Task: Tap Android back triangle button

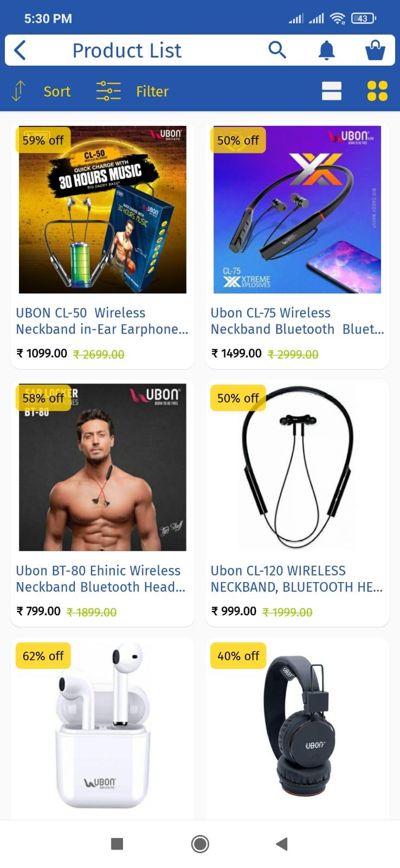Action: 282,844
